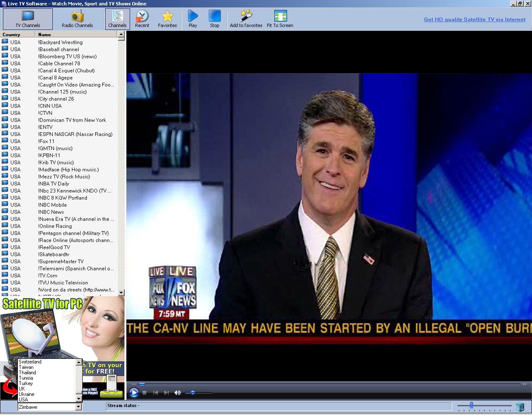Screen dimensions: 532x415
Task: Sort channels by Country column header
Action: (x=17, y=35)
